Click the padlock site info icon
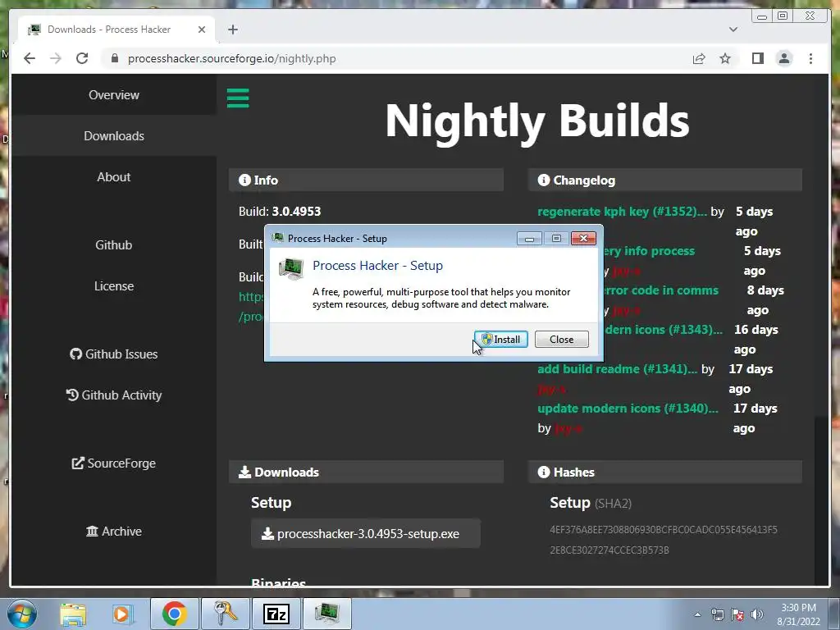This screenshot has height=630, width=840. coord(114,58)
